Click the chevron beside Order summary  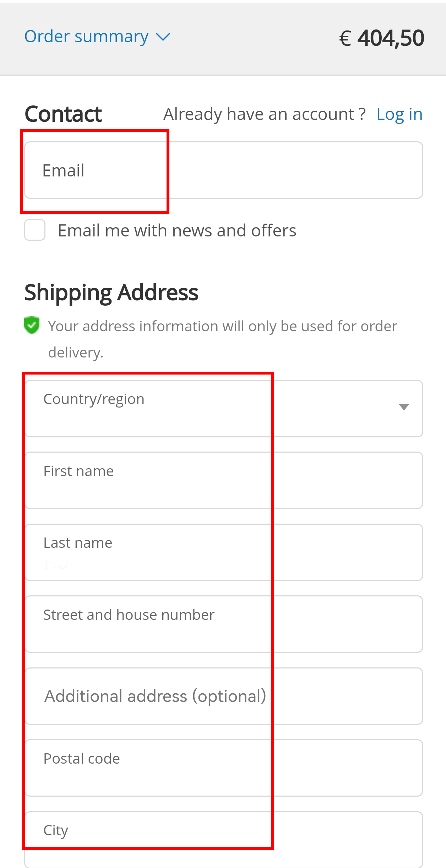(163, 37)
